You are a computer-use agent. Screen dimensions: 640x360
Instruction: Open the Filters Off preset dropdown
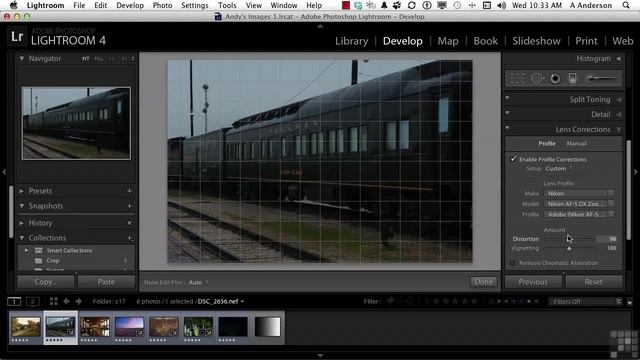[x=585, y=302]
